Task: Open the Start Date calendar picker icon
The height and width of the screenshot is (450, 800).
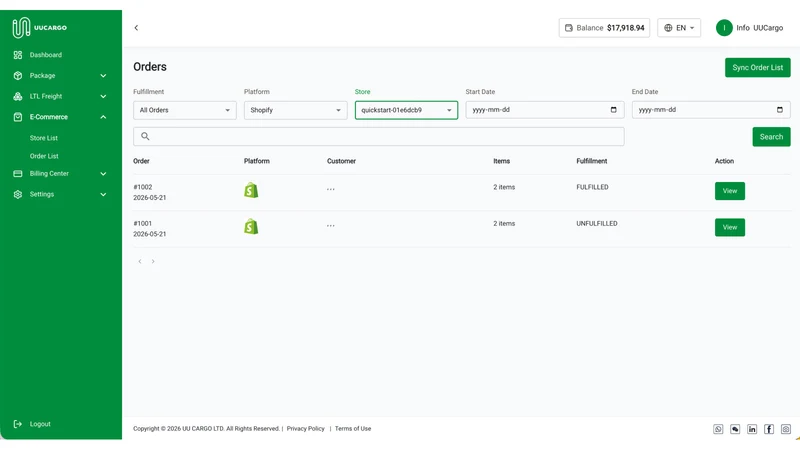Action: point(613,110)
